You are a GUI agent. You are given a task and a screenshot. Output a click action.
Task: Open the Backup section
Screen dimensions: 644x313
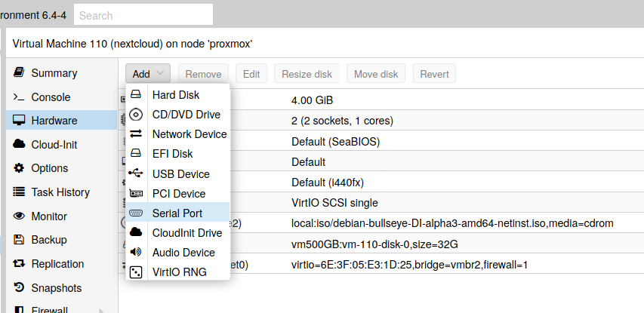pos(49,240)
